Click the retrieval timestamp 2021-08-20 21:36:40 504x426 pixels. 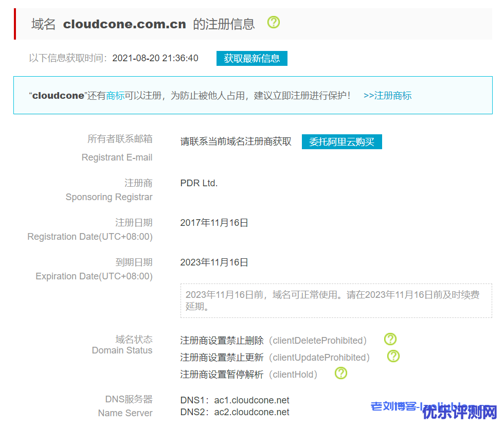[x=155, y=58]
